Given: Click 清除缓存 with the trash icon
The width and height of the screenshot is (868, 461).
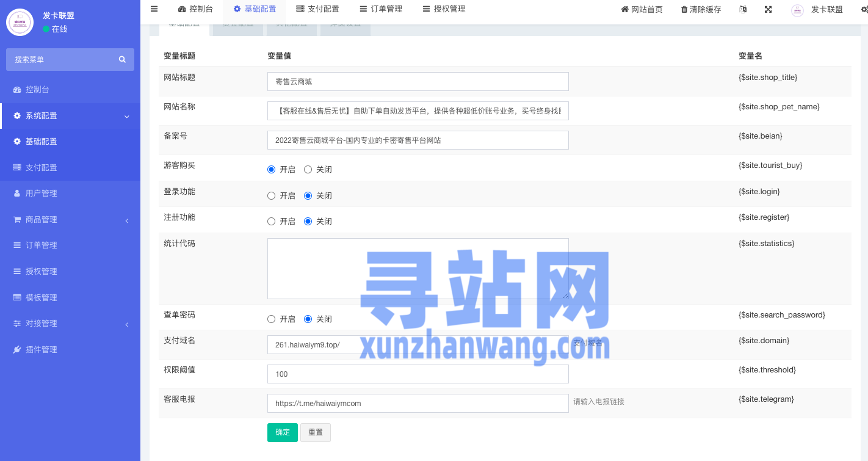Looking at the screenshot, I should coord(701,9).
